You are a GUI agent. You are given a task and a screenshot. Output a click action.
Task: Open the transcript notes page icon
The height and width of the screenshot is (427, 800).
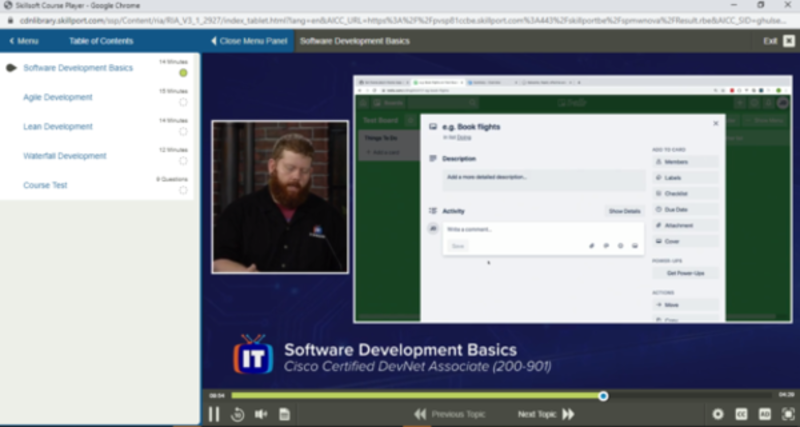tap(285, 414)
